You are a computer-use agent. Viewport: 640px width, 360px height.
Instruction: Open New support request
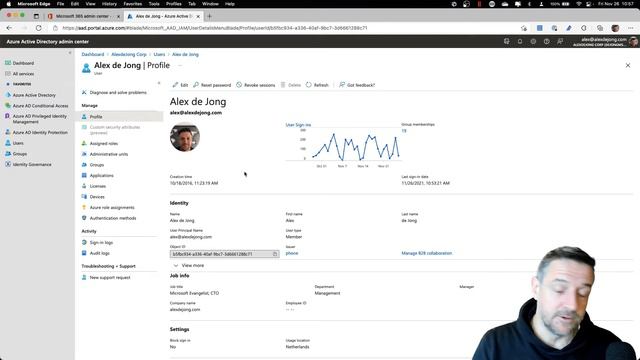click(x=110, y=278)
